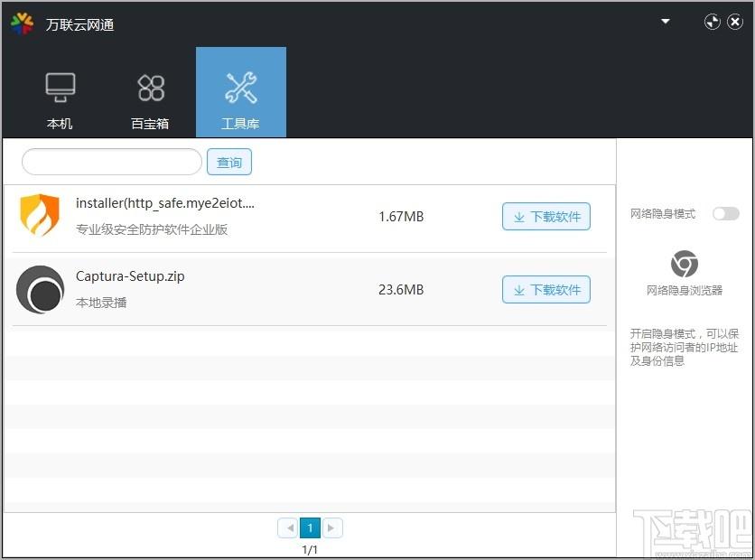This screenshot has width=755, height=560.
Task: Toggle the 网络隐身模式 switch
Action: pos(726,213)
